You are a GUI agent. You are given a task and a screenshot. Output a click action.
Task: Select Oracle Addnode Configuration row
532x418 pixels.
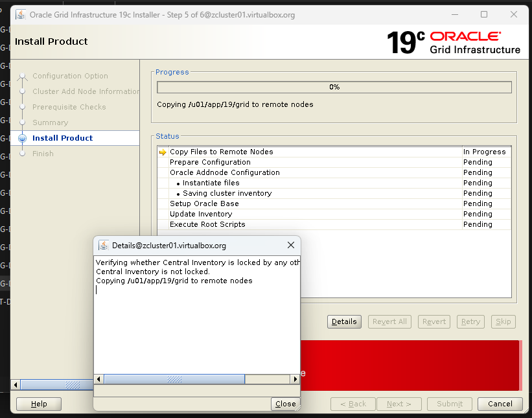click(334, 172)
